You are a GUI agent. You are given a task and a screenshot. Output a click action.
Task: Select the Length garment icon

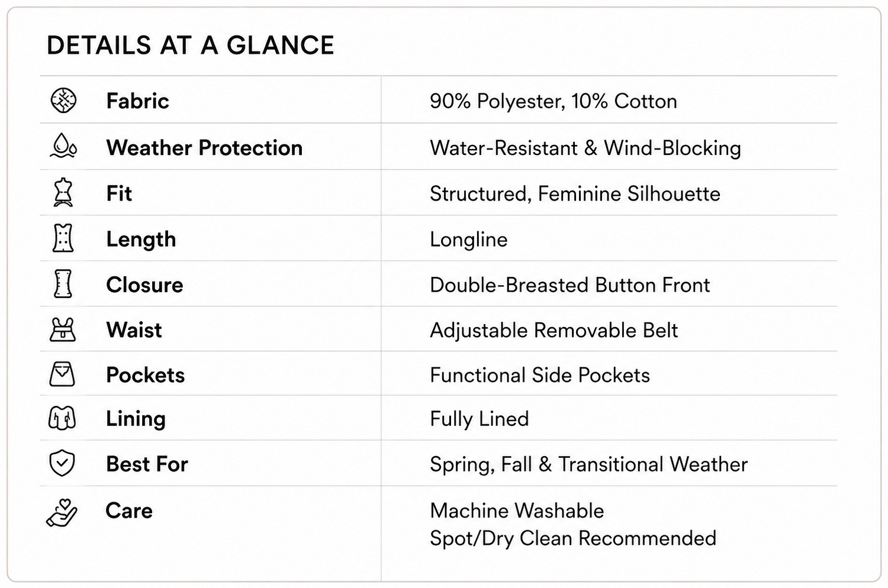click(63, 238)
